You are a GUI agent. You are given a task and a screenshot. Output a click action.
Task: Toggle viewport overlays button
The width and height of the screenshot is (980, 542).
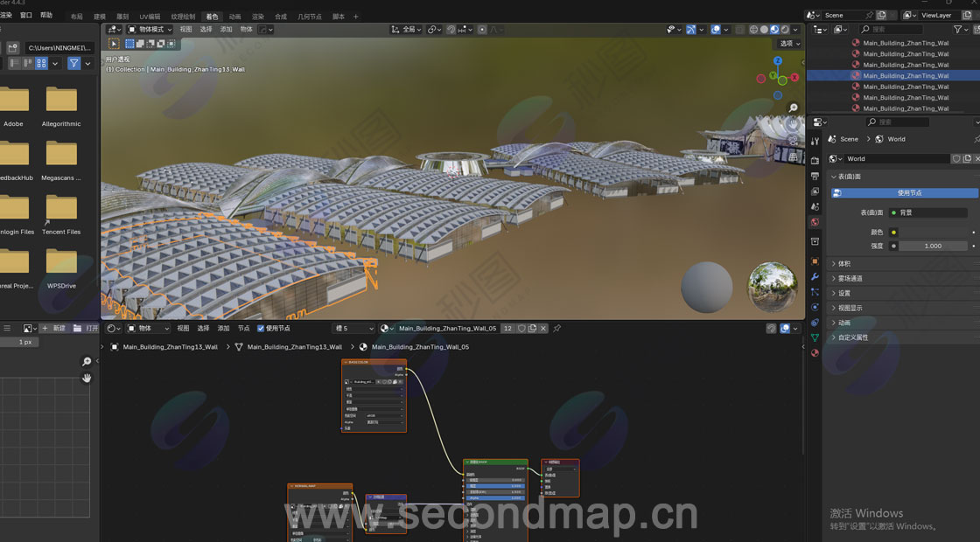(x=716, y=29)
